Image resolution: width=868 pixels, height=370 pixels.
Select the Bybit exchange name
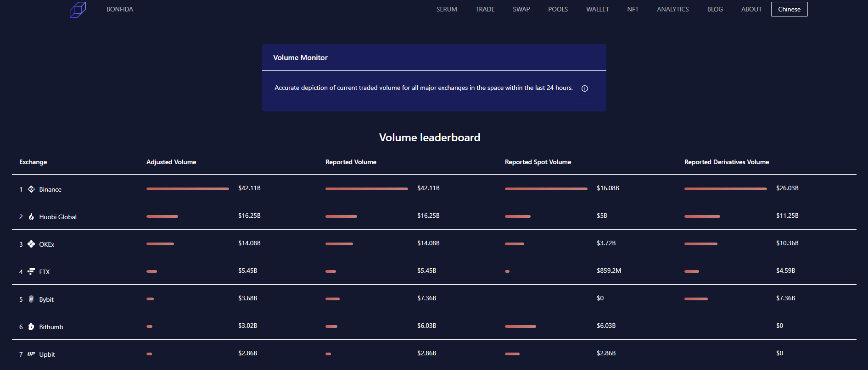pyautogui.click(x=46, y=299)
